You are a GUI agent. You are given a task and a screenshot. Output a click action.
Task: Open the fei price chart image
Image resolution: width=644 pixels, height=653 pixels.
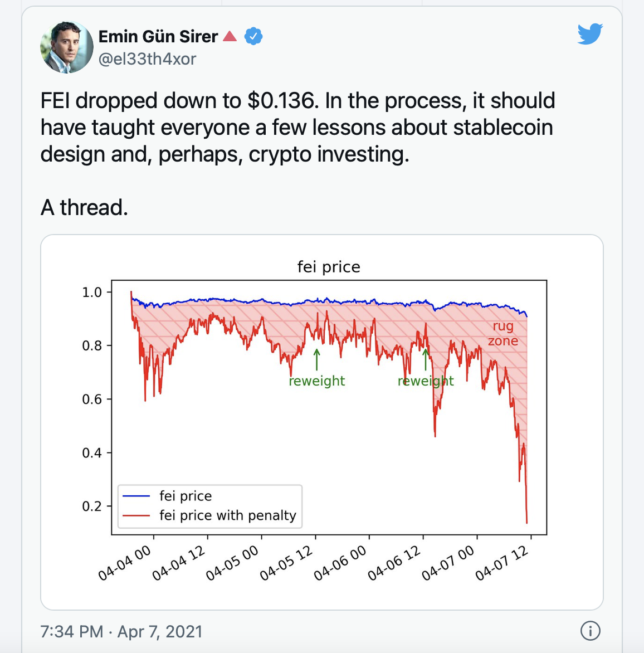click(x=322, y=422)
